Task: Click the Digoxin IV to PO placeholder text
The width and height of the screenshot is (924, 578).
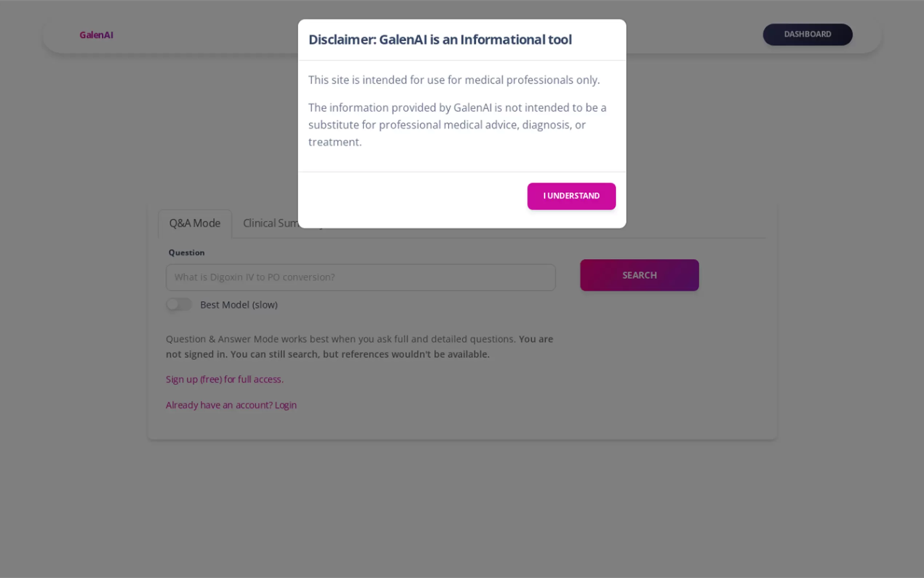Action: [254, 277]
